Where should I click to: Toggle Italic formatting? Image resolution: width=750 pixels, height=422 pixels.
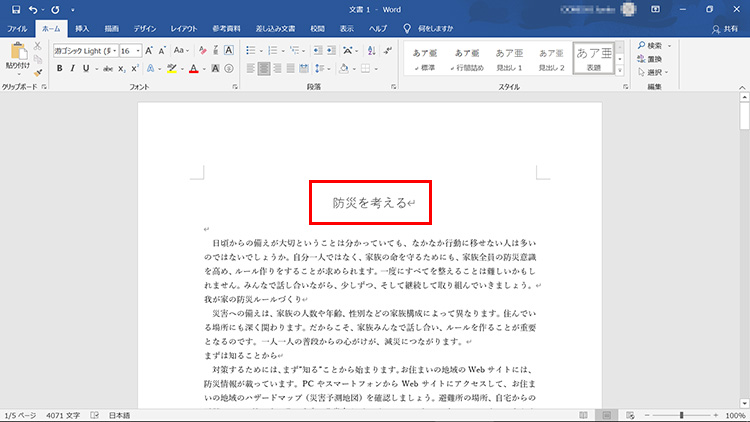coord(74,69)
